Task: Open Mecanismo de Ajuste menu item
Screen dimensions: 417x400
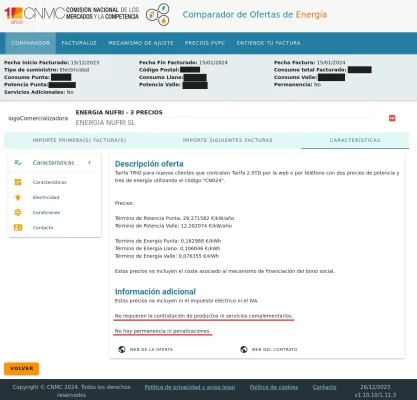Action: click(141, 43)
